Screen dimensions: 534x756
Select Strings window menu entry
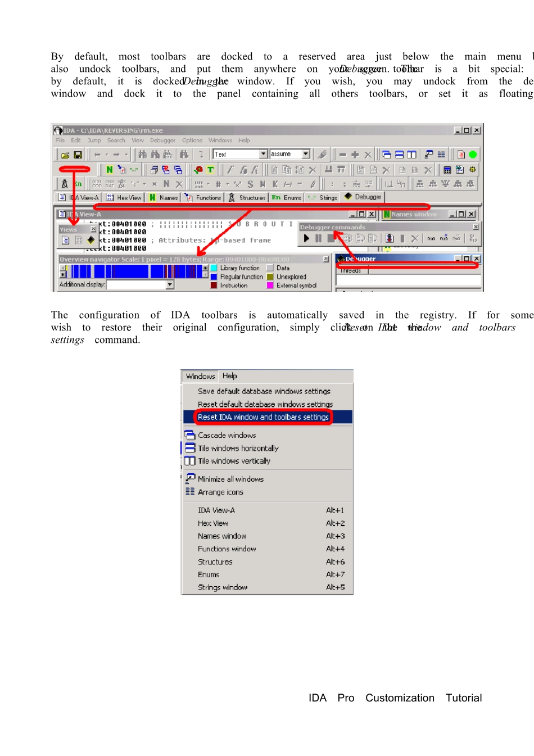268,587
